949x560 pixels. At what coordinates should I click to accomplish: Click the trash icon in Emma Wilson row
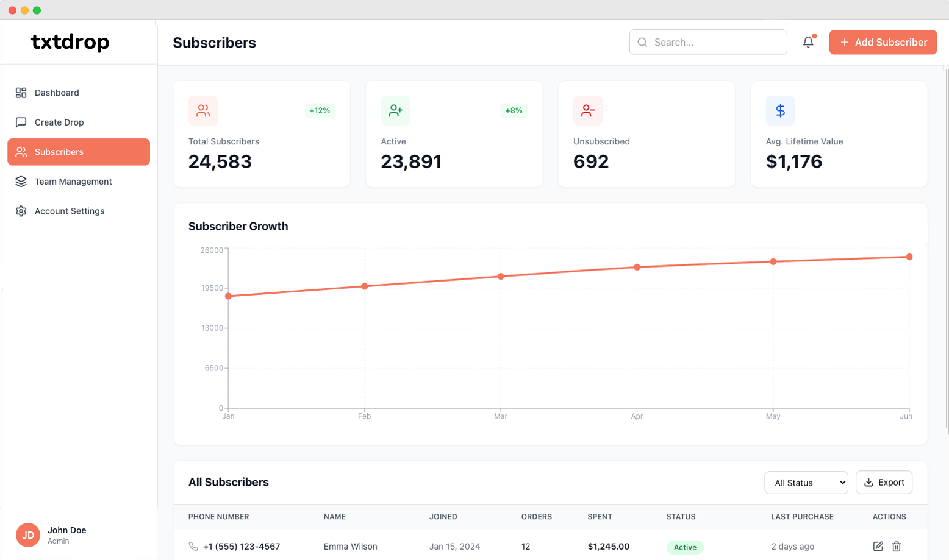pos(897,547)
